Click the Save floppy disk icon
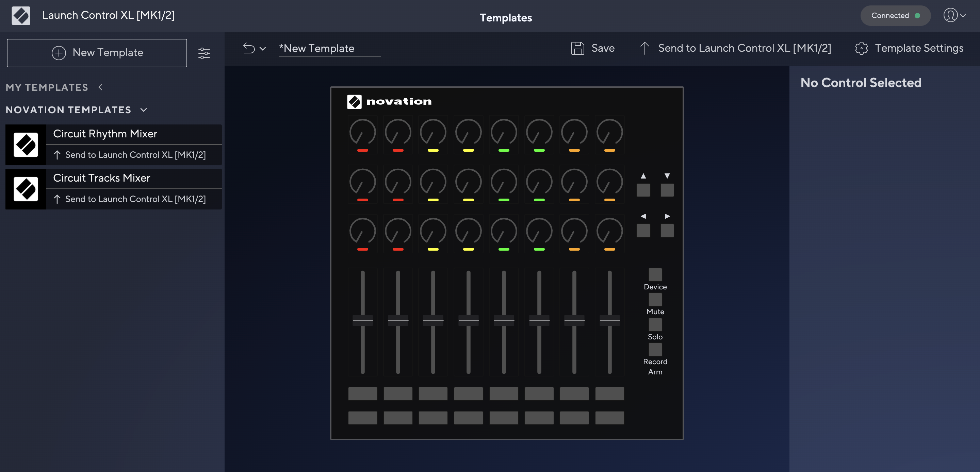The width and height of the screenshot is (980, 472). point(577,48)
